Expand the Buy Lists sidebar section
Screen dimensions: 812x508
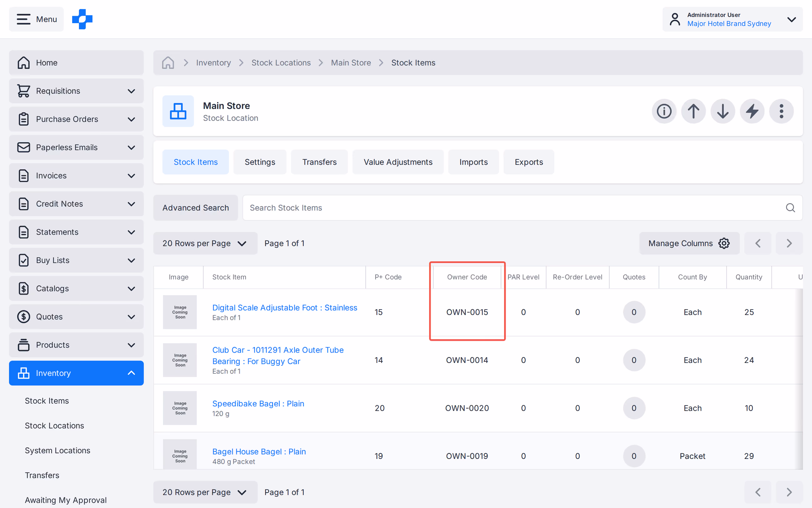(76, 260)
